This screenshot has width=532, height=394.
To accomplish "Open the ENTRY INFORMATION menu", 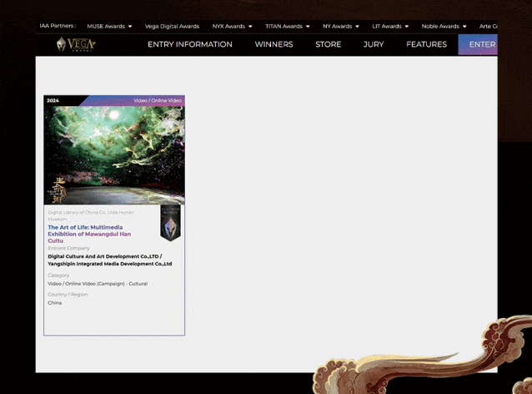I will (x=189, y=44).
